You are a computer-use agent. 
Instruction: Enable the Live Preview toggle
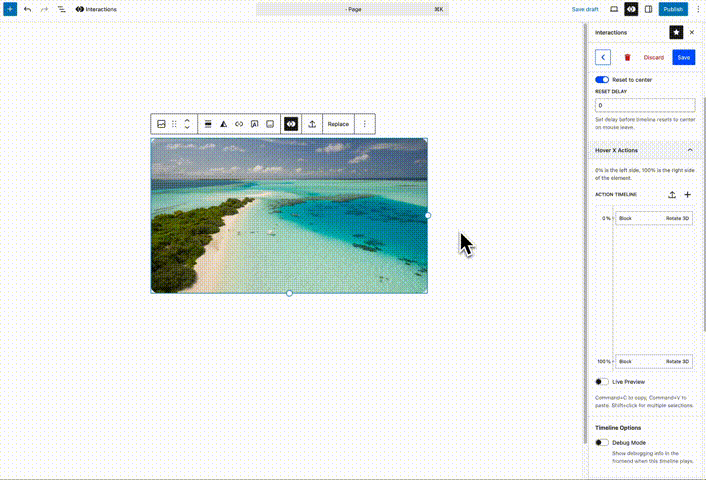(602, 381)
